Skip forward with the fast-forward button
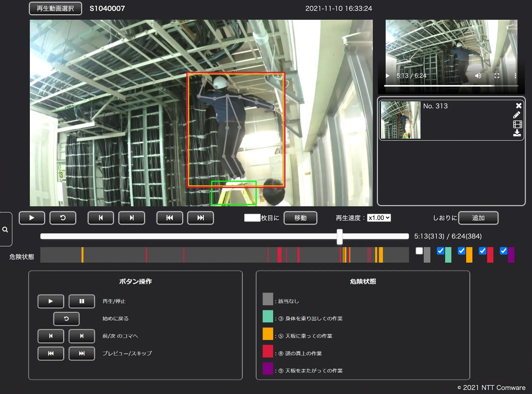The height and width of the screenshot is (394, 532). pos(200,218)
